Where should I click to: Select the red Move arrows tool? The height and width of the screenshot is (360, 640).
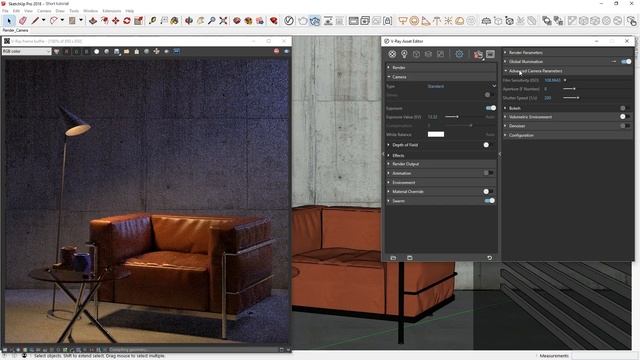tap(116, 20)
